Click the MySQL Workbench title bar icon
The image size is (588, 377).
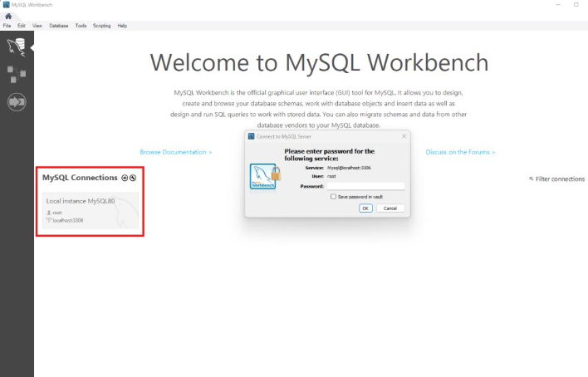tap(6, 4)
